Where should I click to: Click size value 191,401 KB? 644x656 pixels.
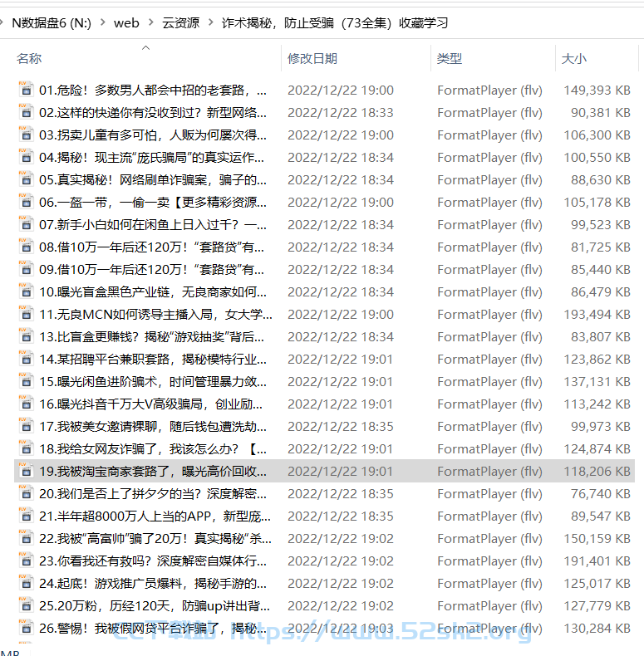pos(597,561)
